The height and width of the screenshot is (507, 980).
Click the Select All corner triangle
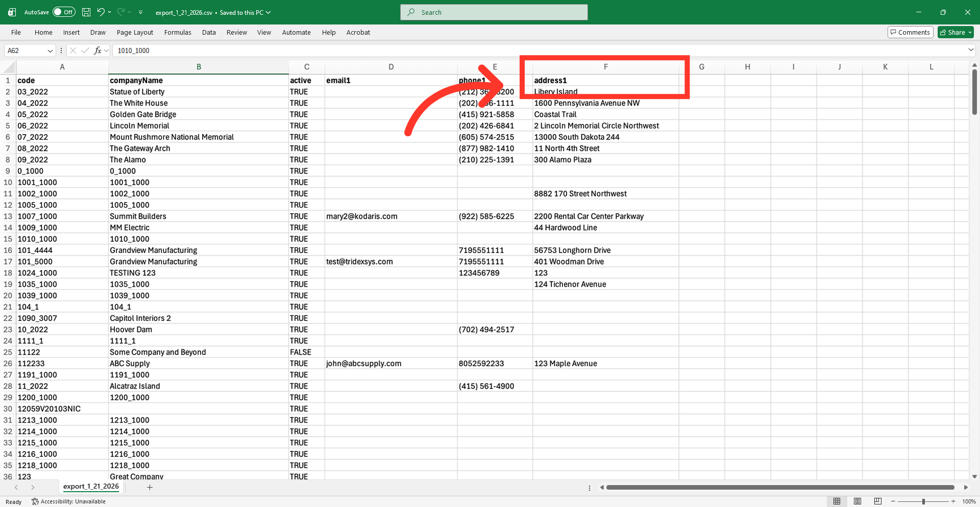[9, 67]
